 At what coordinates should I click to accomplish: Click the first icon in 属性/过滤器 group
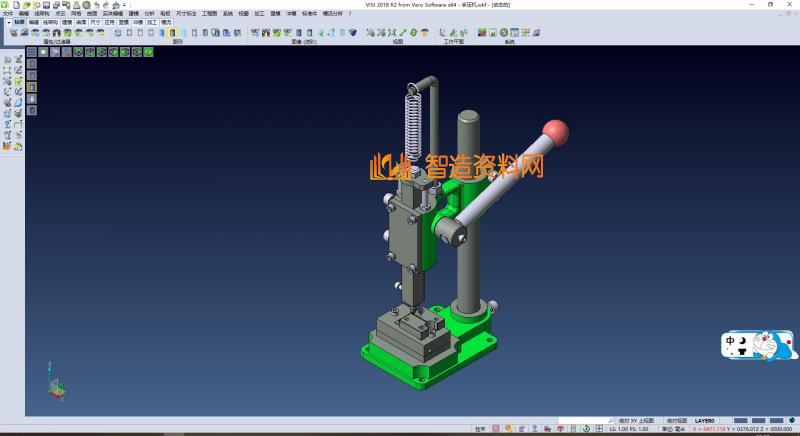click(x=12, y=33)
